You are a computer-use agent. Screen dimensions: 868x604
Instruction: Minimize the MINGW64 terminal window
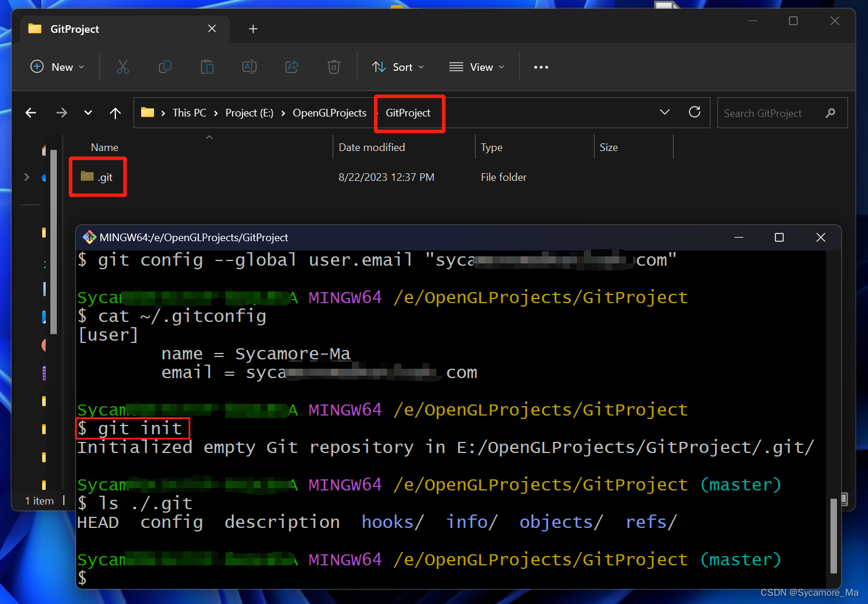tap(739, 237)
